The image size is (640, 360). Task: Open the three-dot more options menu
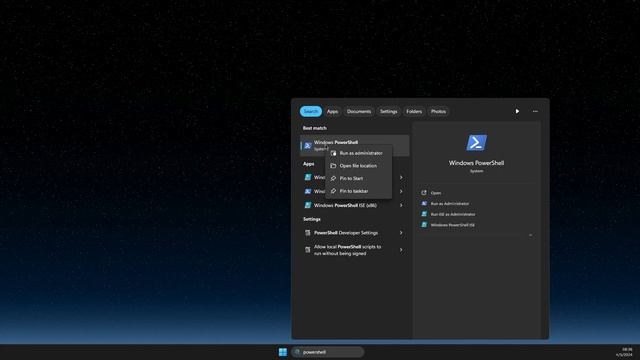[535, 111]
